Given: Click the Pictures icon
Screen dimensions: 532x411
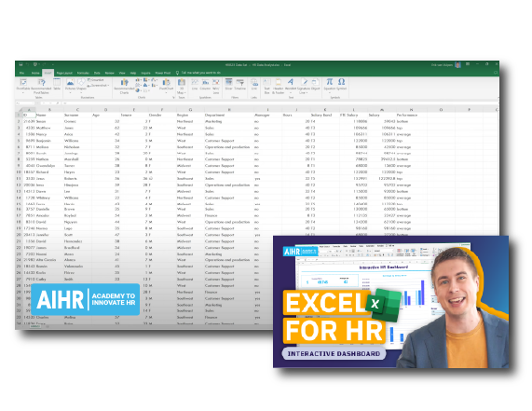Looking at the screenshot, I should coord(70,84).
